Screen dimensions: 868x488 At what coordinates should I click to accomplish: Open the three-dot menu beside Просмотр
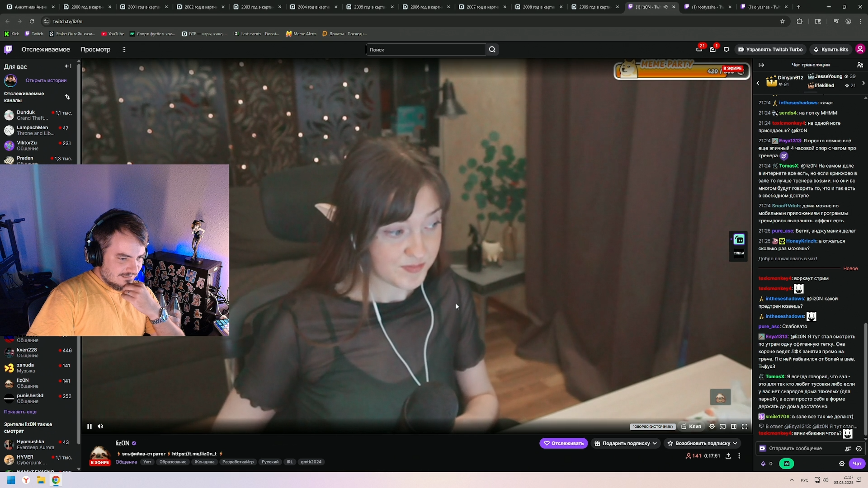[124, 50]
